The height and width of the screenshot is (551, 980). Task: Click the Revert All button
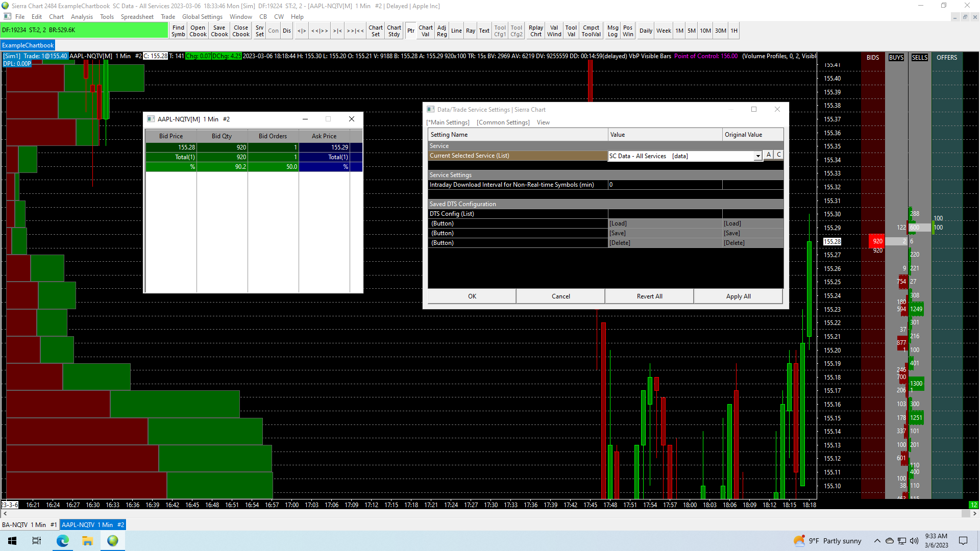[649, 296]
